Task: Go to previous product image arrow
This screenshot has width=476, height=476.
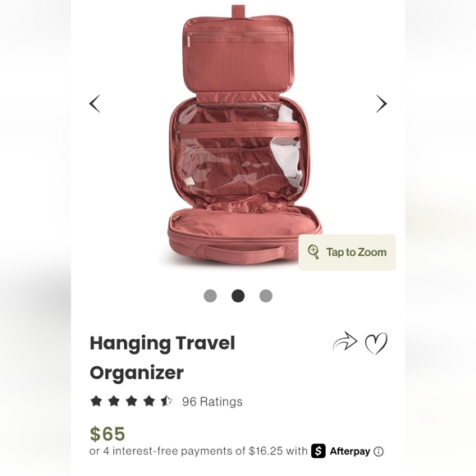Action: coord(94,104)
